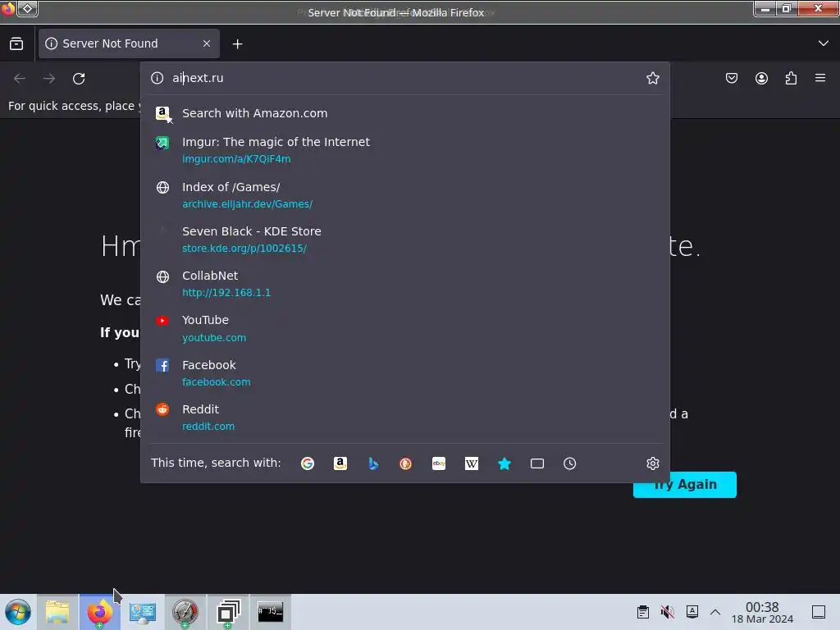The height and width of the screenshot is (630, 840).
Task: Search this time with Amazon
Action: pyautogui.click(x=340, y=463)
